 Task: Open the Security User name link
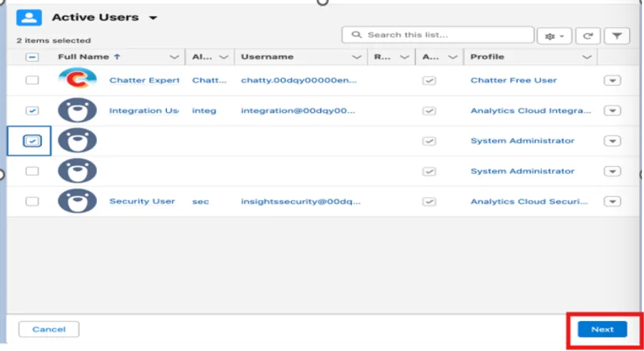pos(142,201)
